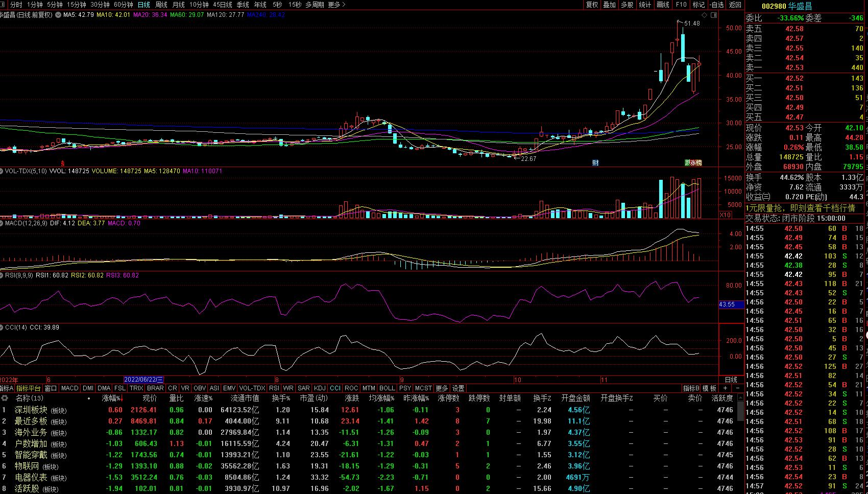Toggle the MACD indicator tab
Image resolution: width=868 pixels, height=494 pixels.
tap(70, 388)
